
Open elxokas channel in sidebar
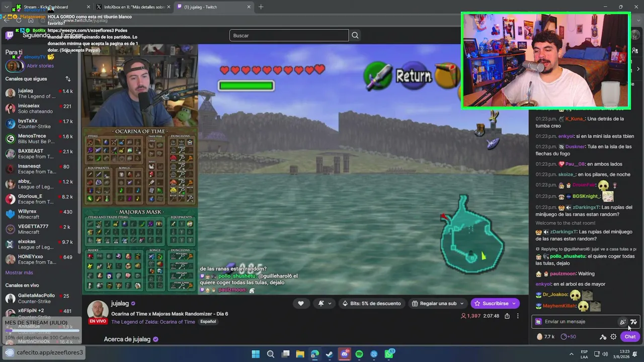click(x=39, y=244)
